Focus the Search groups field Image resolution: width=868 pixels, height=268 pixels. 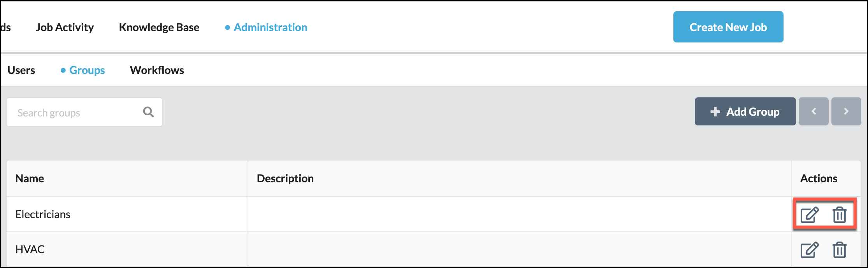(x=74, y=113)
